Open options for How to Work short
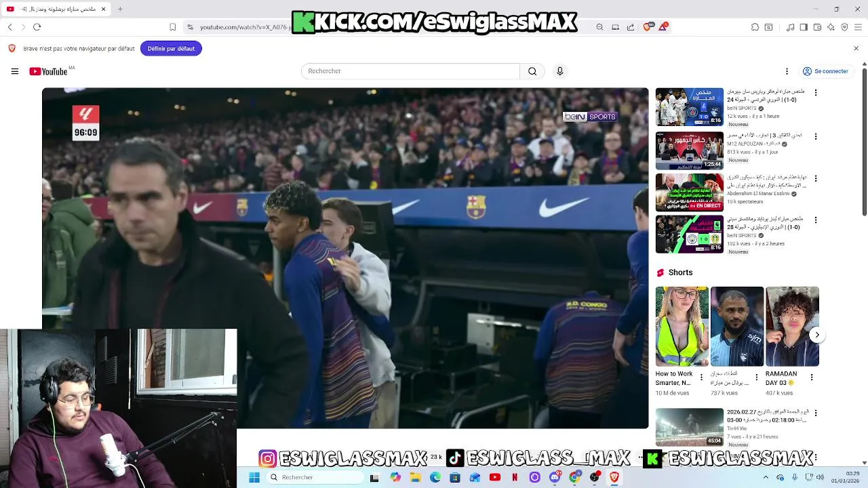Viewport: 868px width, 488px height. coord(702,378)
